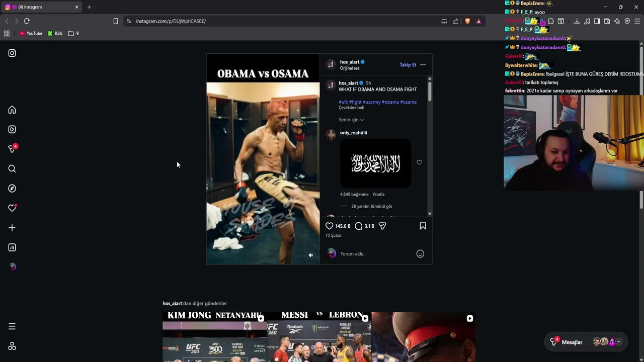This screenshot has height=362, width=644.
Task: Open browser extensions puzzle icon
Action: coord(551,21)
